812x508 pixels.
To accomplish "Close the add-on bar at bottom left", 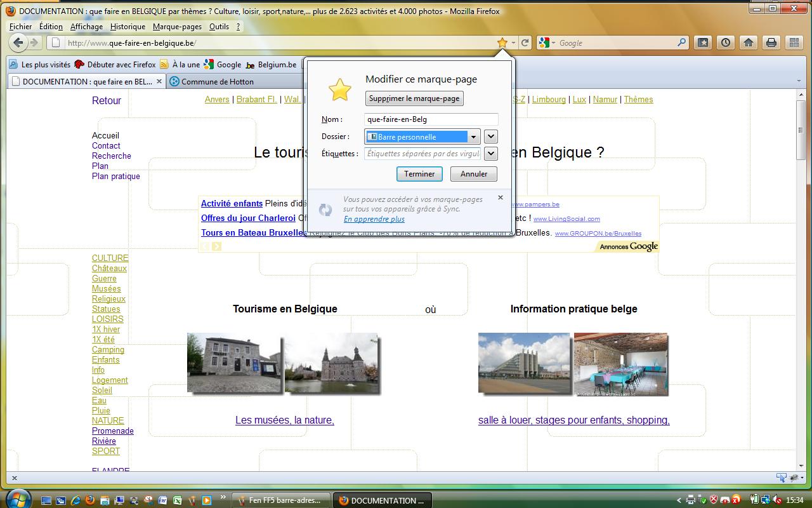I will tap(15, 478).
